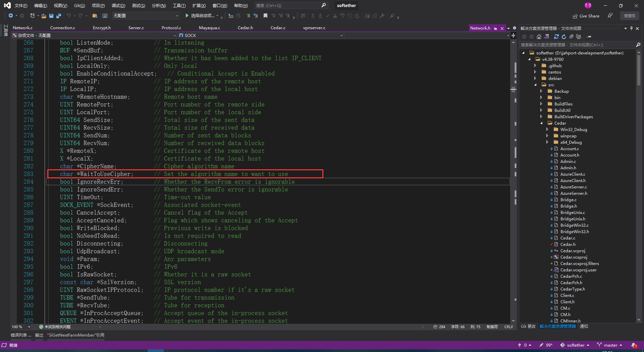The height and width of the screenshot is (352, 644).
Task: Open Git 更改 panel via bottom tab
Action: pyautogui.click(x=528, y=326)
